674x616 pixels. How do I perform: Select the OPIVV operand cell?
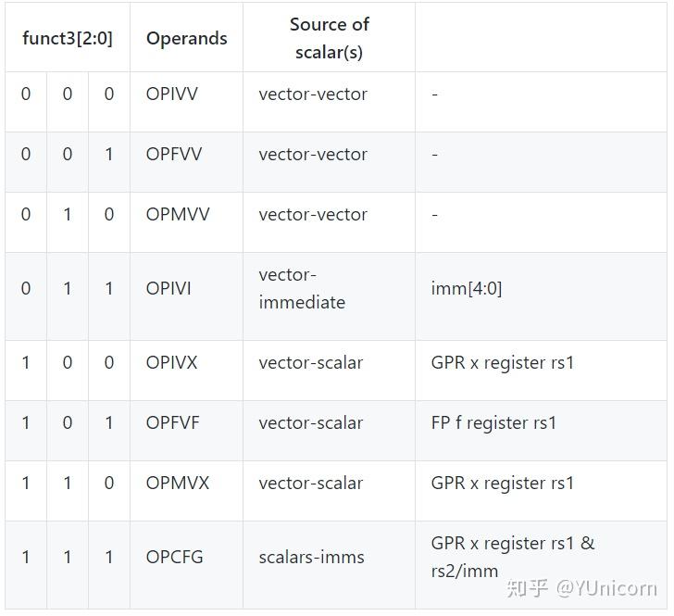pyautogui.click(x=171, y=94)
